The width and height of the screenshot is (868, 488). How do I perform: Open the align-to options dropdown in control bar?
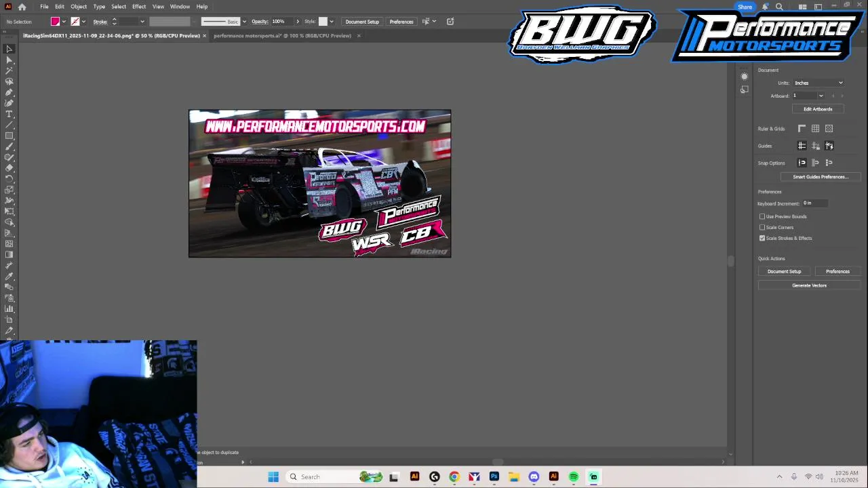pyautogui.click(x=434, y=22)
